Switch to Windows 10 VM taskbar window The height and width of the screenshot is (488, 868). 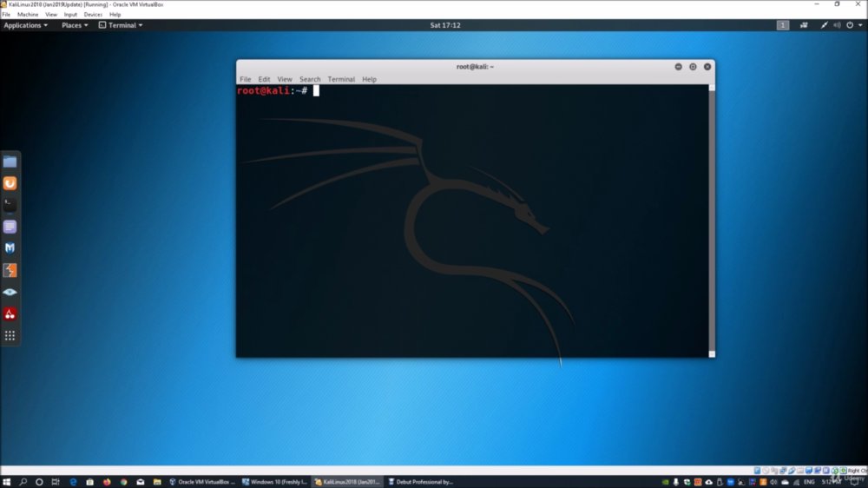pos(274,482)
